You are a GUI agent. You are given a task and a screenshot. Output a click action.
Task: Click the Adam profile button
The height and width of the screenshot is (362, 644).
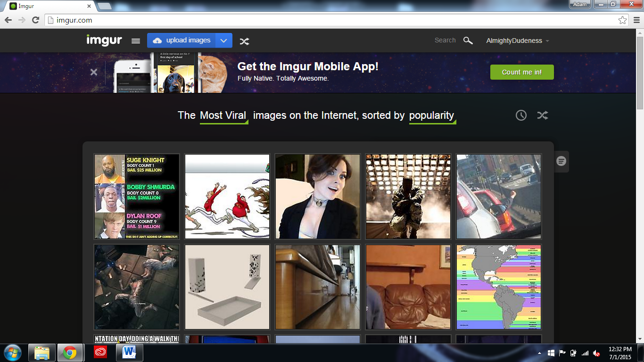(580, 4)
